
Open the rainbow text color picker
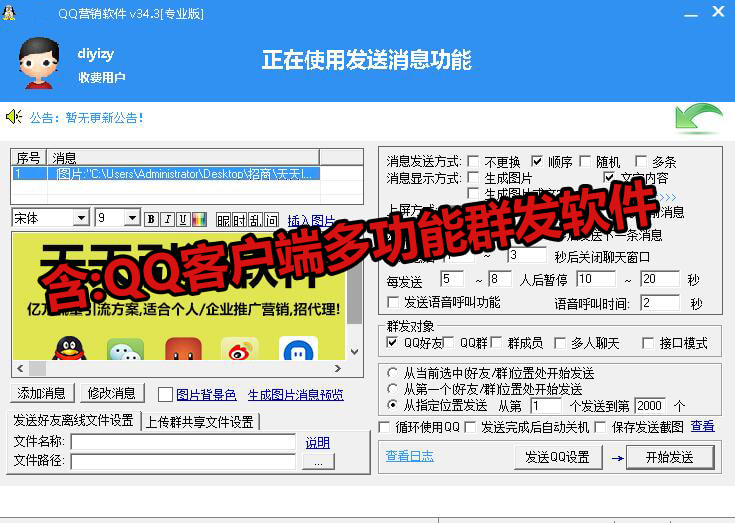(199, 219)
